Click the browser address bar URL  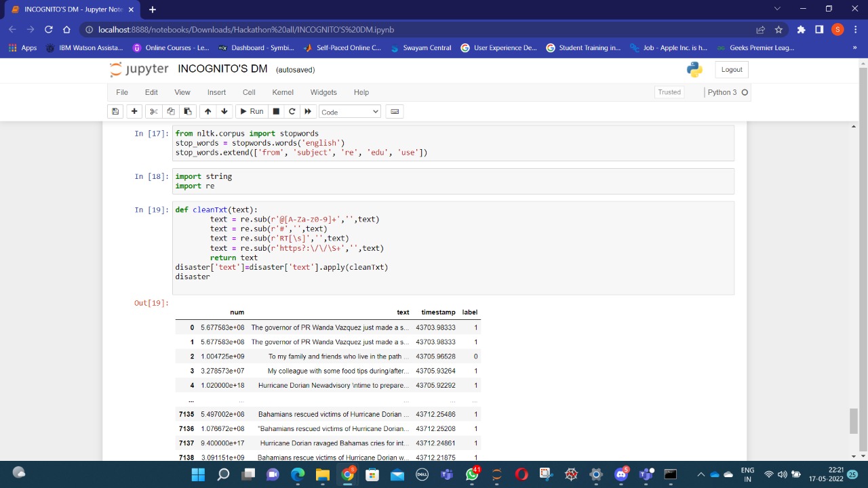coord(246,29)
